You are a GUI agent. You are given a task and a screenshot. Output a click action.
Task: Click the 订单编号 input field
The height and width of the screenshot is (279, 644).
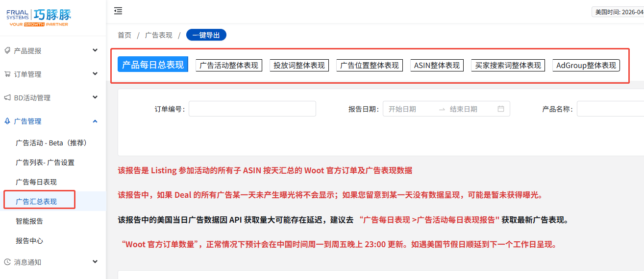click(252, 109)
